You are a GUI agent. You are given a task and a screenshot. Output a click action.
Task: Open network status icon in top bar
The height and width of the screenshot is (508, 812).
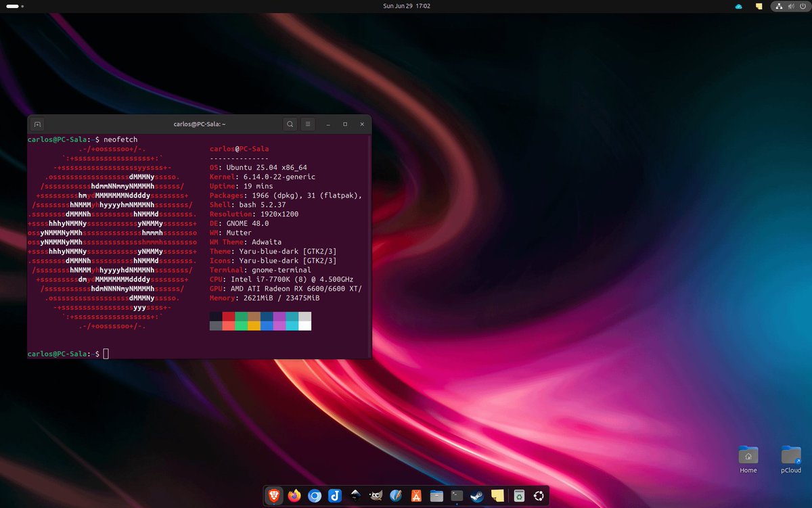point(779,6)
